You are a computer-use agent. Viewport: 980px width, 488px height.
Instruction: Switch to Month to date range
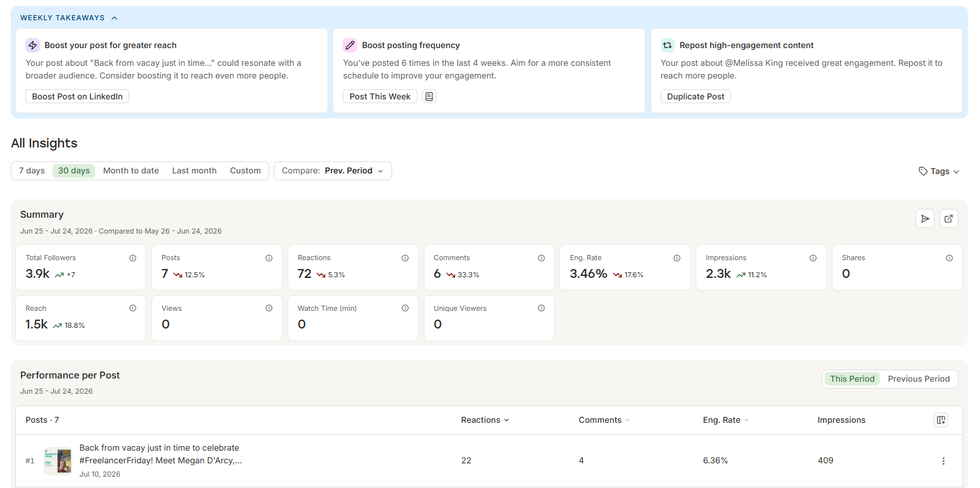131,171
